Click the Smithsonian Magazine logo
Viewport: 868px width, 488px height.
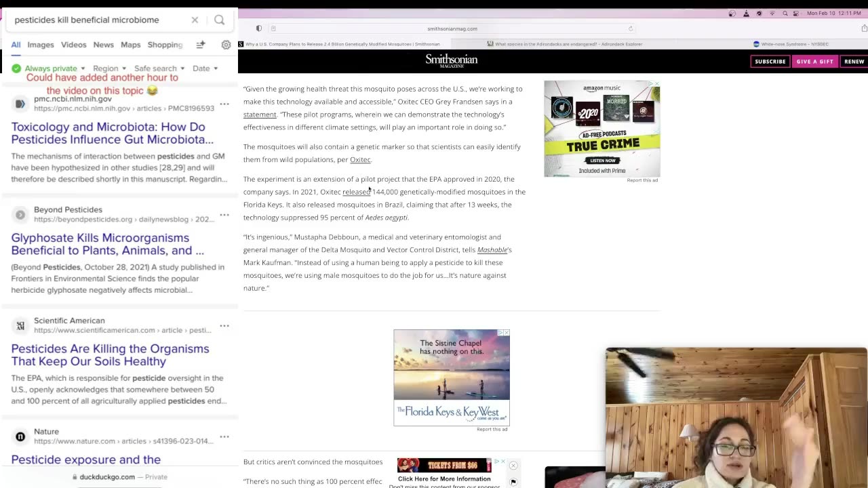pyautogui.click(x=452, y=61)
